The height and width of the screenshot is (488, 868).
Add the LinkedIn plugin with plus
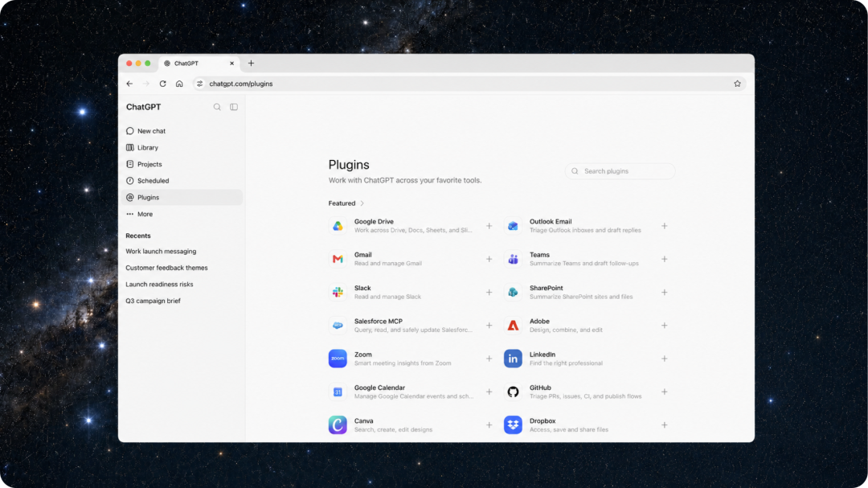point(665,359)
